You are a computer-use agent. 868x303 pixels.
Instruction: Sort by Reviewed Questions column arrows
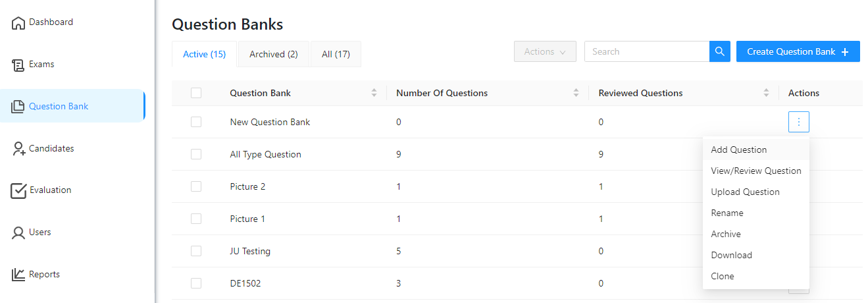[x=766, y=93]
